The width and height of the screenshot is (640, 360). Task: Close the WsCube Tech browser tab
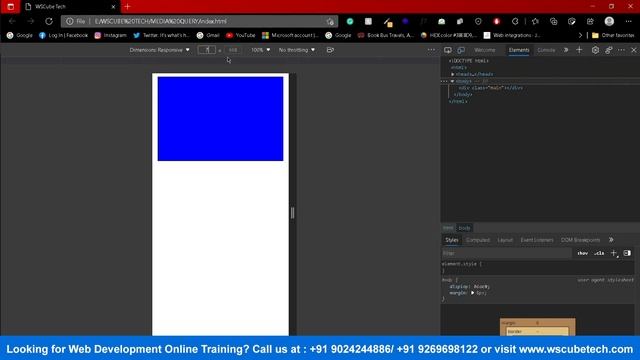(113, 7)
